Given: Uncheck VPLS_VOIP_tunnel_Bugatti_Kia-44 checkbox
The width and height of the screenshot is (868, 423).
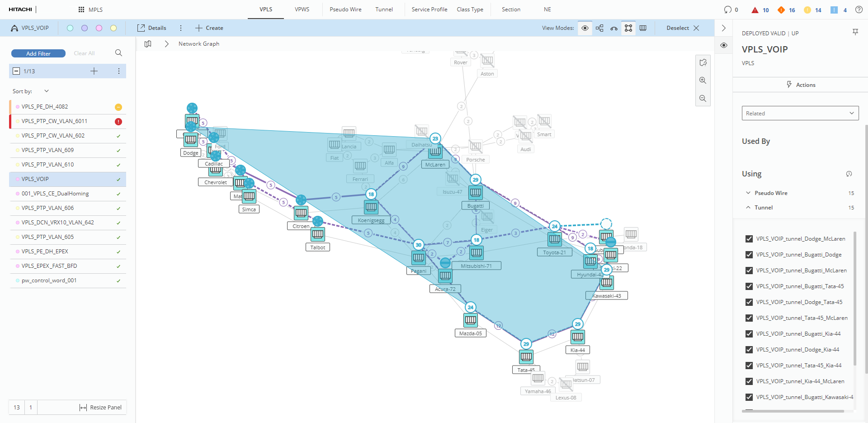Looking at the screenshot, I should [749, 334].
